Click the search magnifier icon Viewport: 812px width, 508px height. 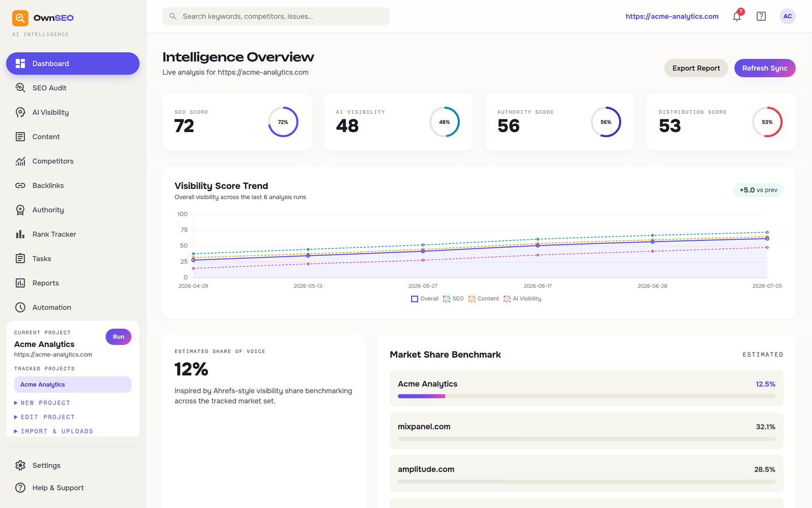point(173,16)
